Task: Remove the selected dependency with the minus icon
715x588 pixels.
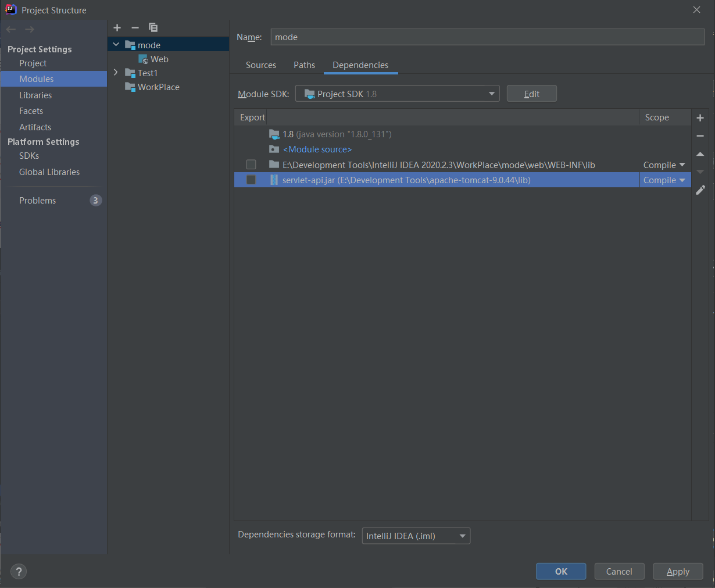Action: tap(700, 136)
